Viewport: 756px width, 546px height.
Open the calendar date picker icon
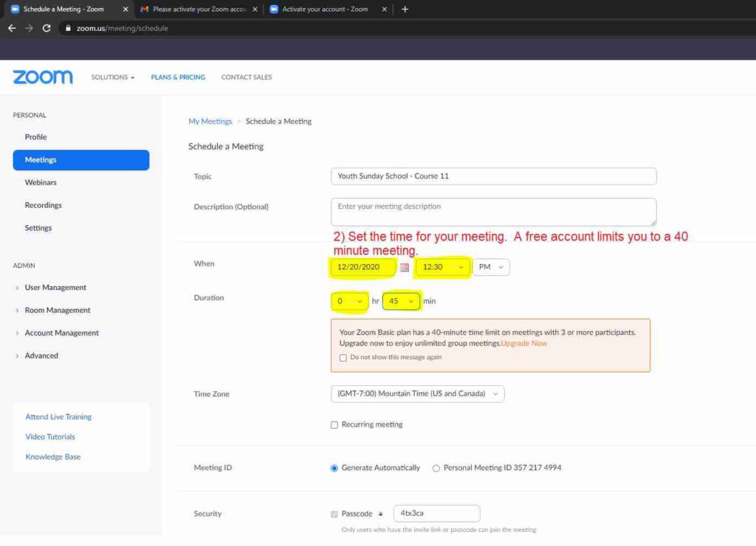pyautogui.click(x=405, y=267)
